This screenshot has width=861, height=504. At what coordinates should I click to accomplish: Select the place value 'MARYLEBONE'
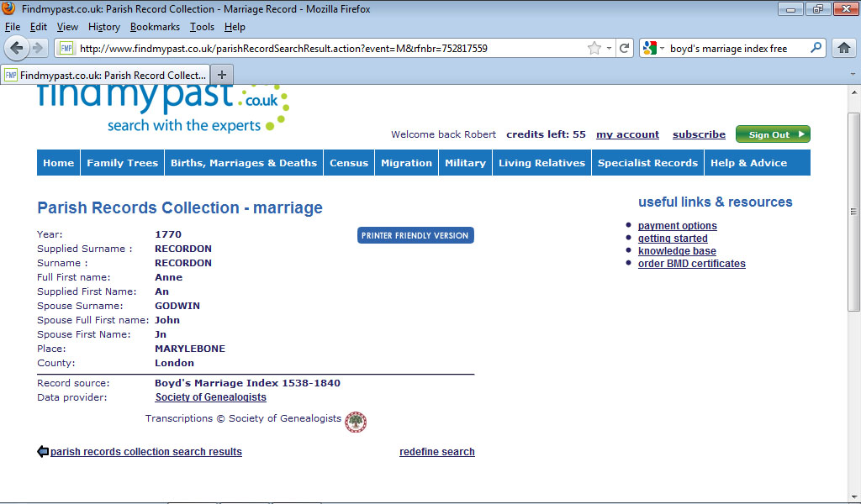point(190,349)
